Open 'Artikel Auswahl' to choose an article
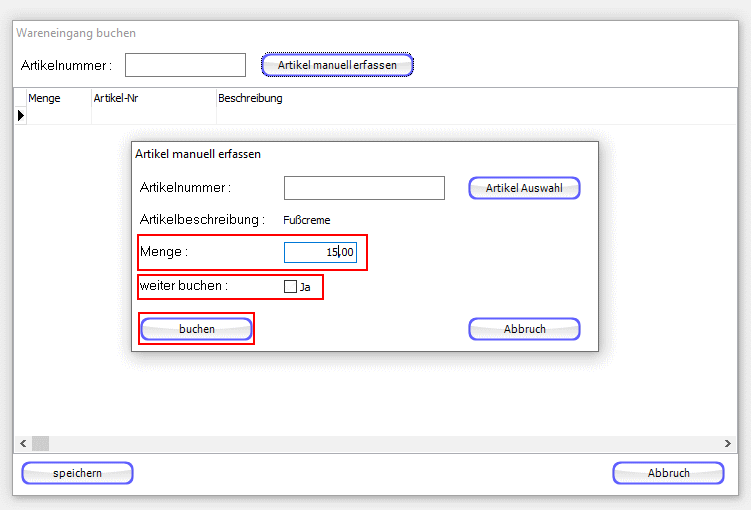This screenshot has width=751, height=510. 524,188
